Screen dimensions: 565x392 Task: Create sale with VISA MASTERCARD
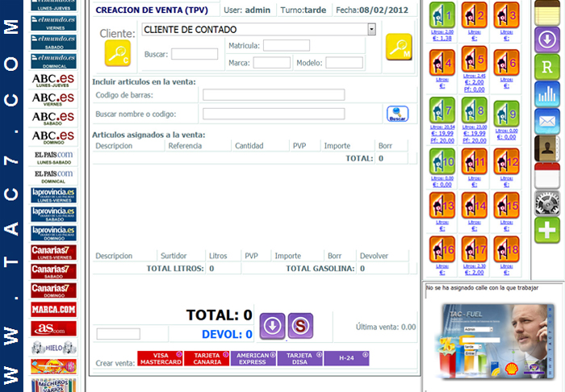160,358
